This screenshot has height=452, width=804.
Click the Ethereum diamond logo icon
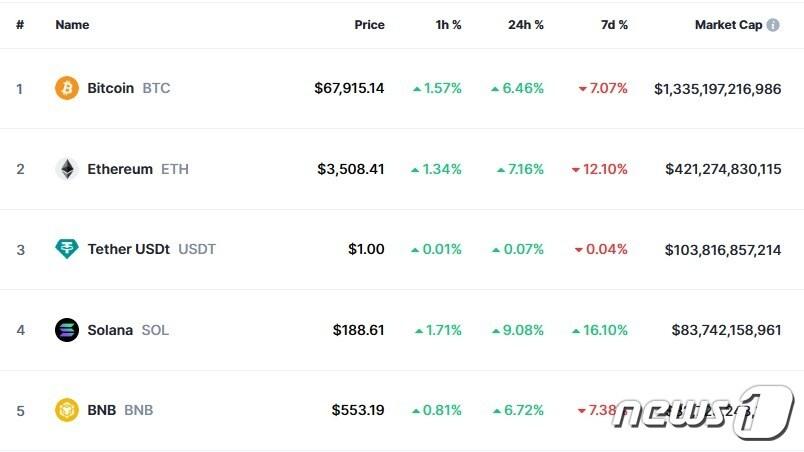pyautogui.click(x=67, y=169)
